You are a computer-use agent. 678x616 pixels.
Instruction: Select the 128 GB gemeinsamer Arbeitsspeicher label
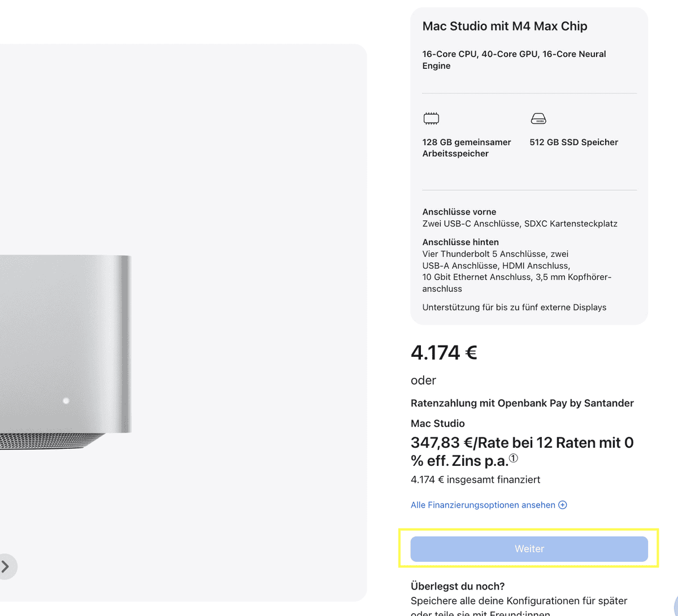[x=466, y=148]
